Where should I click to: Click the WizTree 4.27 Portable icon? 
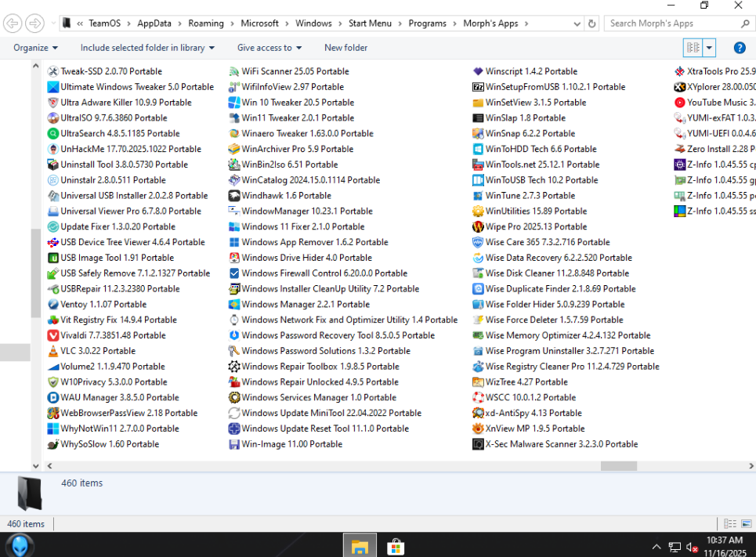[478, 382]
